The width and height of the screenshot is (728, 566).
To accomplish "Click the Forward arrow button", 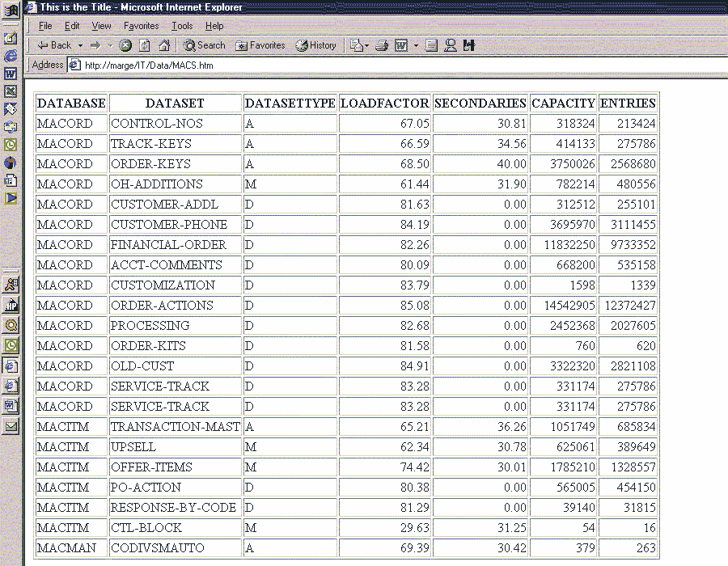I will (x=95, y=45).
